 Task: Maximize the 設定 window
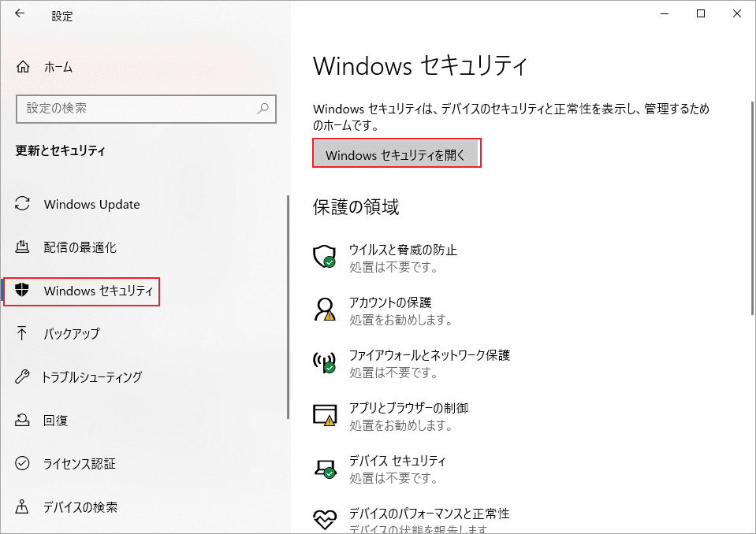click(701, 13)
